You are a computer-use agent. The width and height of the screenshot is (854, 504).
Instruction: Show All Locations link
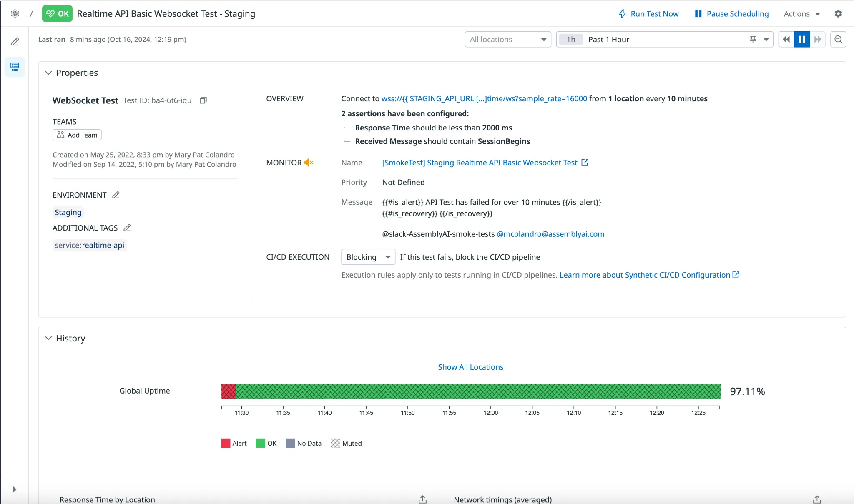[470, 367]
